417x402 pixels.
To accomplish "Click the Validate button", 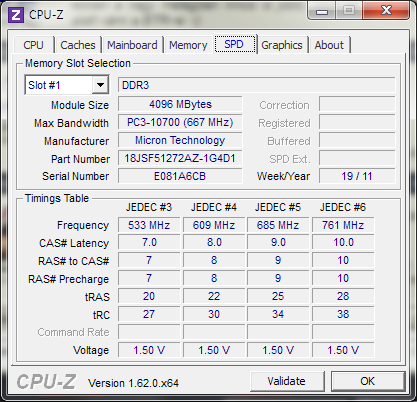I will pos(287,381).
